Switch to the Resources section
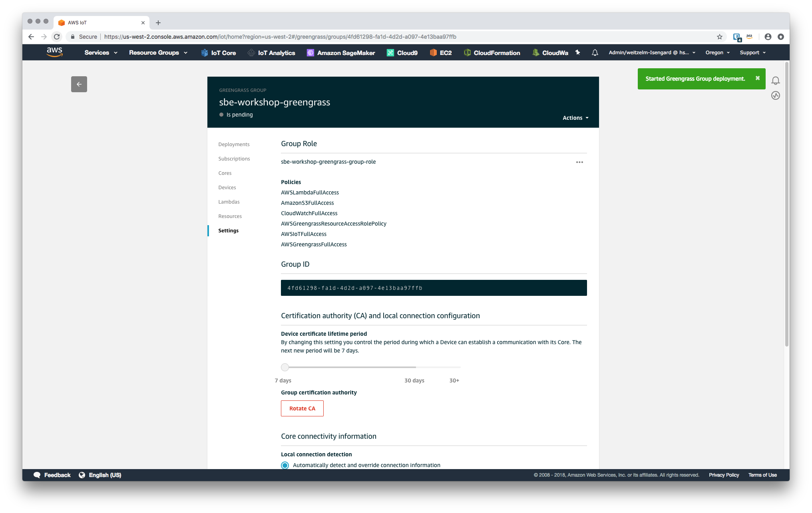 pyautogui.click(x=230, y=216)
